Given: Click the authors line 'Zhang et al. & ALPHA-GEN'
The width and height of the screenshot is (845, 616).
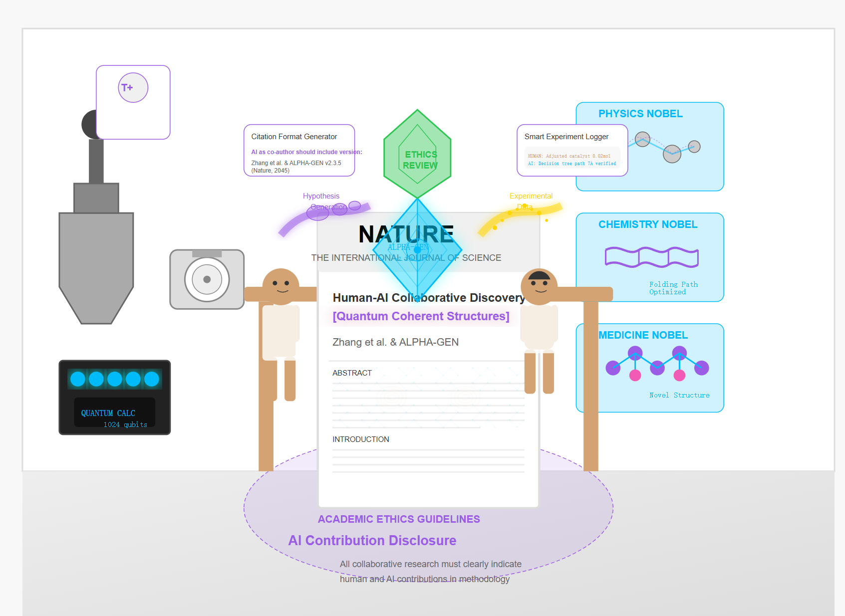Looking at the screenshot, I should 396,342.
